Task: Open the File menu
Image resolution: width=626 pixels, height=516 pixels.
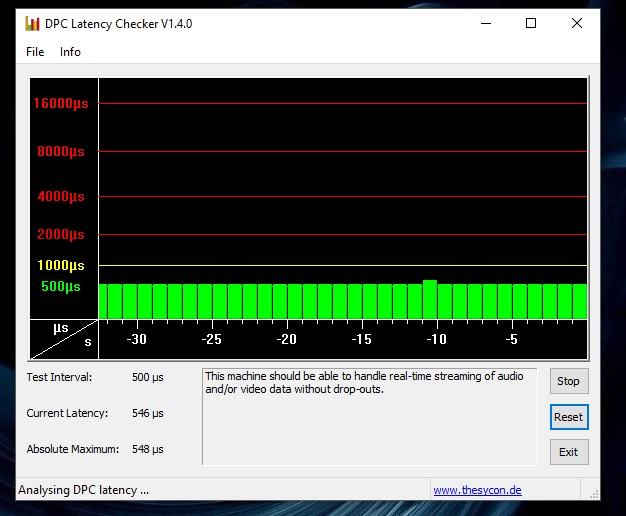Action: click(x=35, y=52)
